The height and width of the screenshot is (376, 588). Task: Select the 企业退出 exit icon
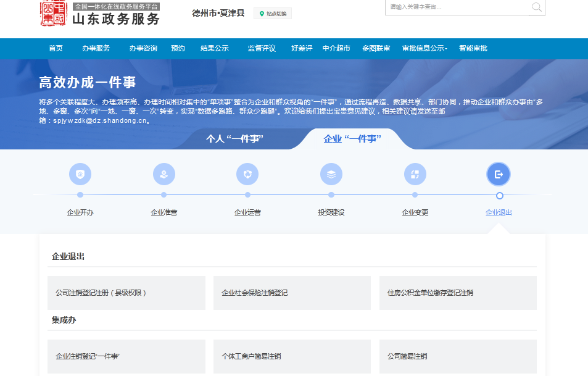[x=499, y=174]
